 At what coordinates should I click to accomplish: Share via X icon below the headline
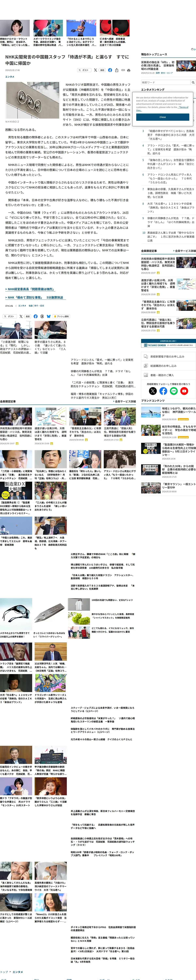pyautogui.click(x=96, y=70)
